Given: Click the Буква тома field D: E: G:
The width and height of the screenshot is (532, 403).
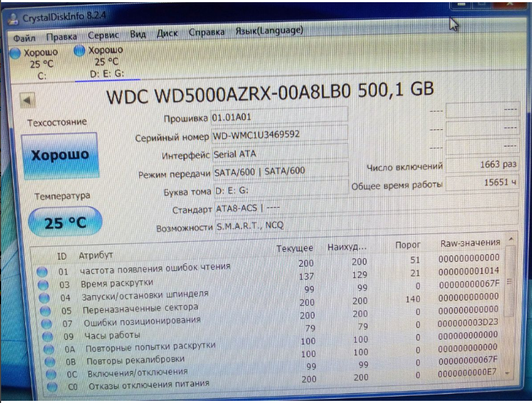Looking at the screenshot, I should pyautogui.click(x=281, y=190).
